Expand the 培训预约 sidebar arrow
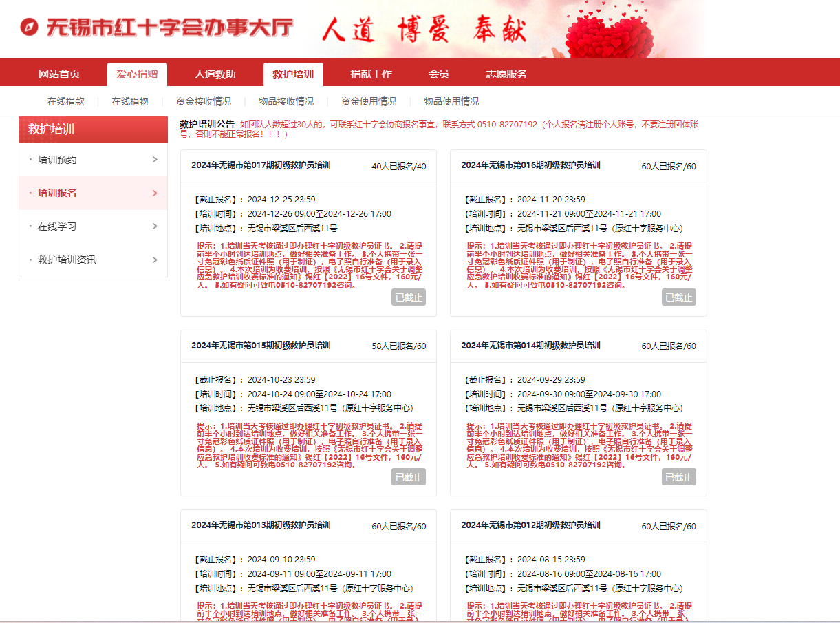This screenshot has height=623, width=840. (x=155, y=160)
